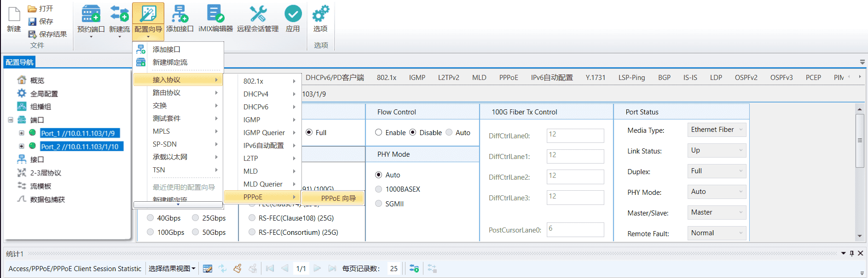This screenshot has height=278, width=868.
Task: Open the iMIX编辑器 editor
Action: (215, 15)
